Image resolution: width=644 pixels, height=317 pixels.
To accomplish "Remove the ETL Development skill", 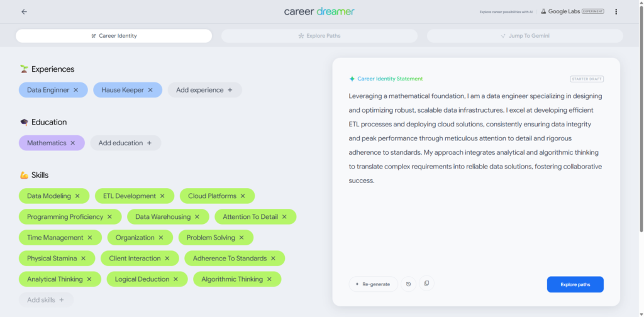I will (162, 196).
